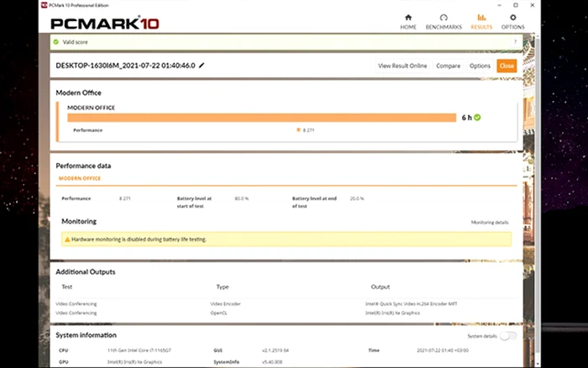Click the Compare button

(448, 66)
